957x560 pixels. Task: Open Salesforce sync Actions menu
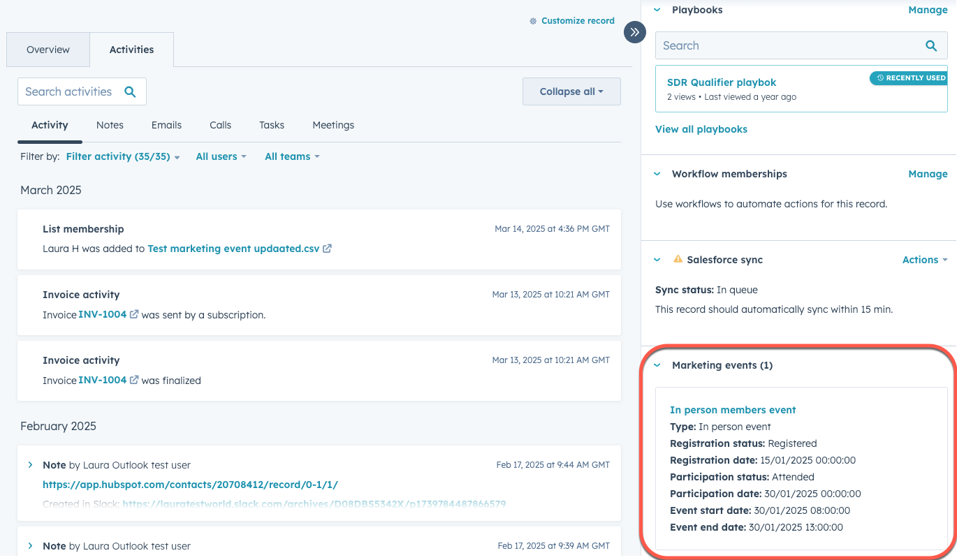point(924,260)
